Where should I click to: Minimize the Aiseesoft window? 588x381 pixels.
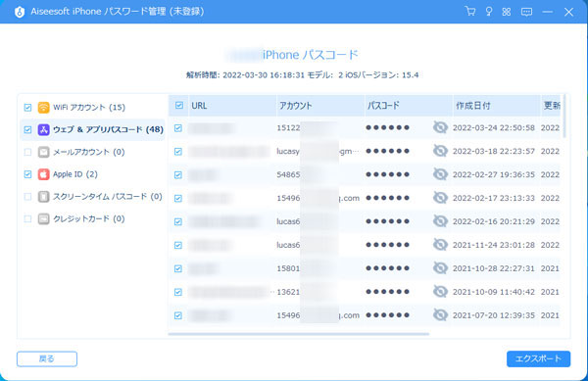pos(548,12)
